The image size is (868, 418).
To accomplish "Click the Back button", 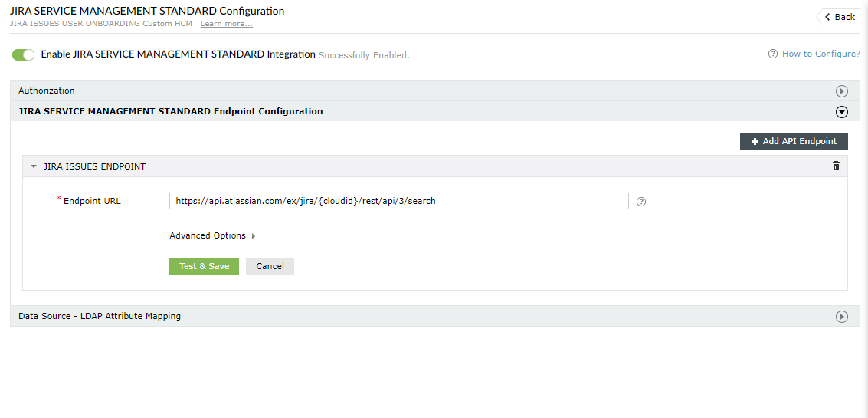I will [x=839, y=17].
